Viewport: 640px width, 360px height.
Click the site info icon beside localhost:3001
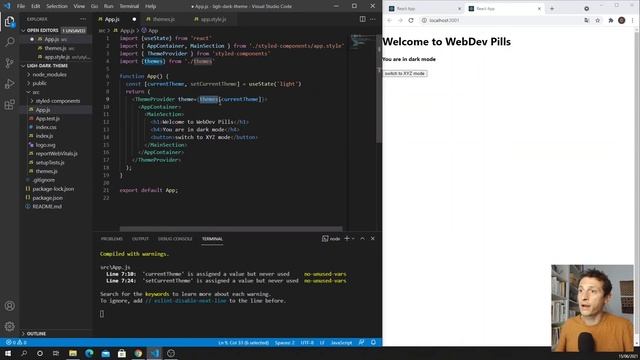pyautogui.click(x=424, y=20)
